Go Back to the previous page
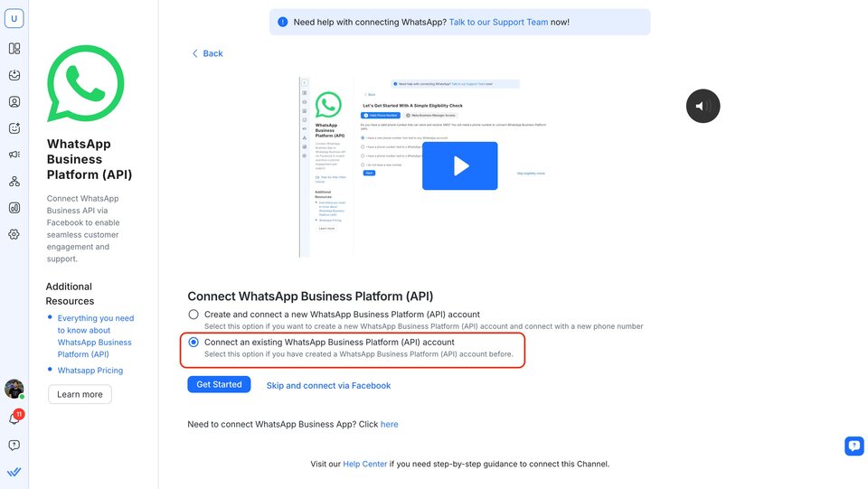 click(208, 53)
